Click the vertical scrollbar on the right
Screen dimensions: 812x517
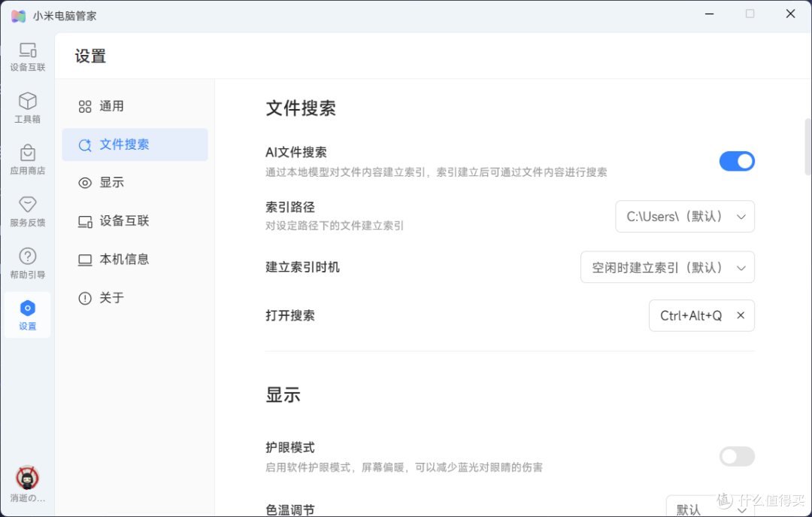(807, 147)
